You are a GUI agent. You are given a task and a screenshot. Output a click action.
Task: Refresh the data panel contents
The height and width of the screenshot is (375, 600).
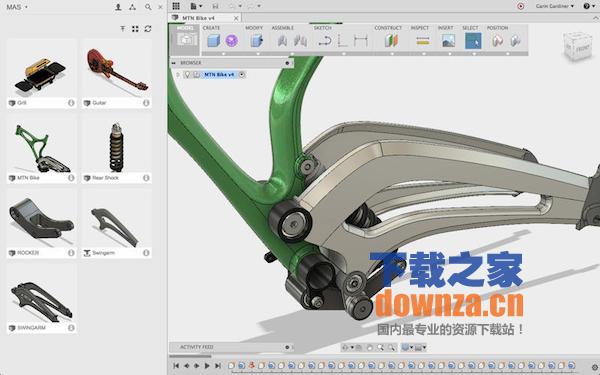(148, 29)
